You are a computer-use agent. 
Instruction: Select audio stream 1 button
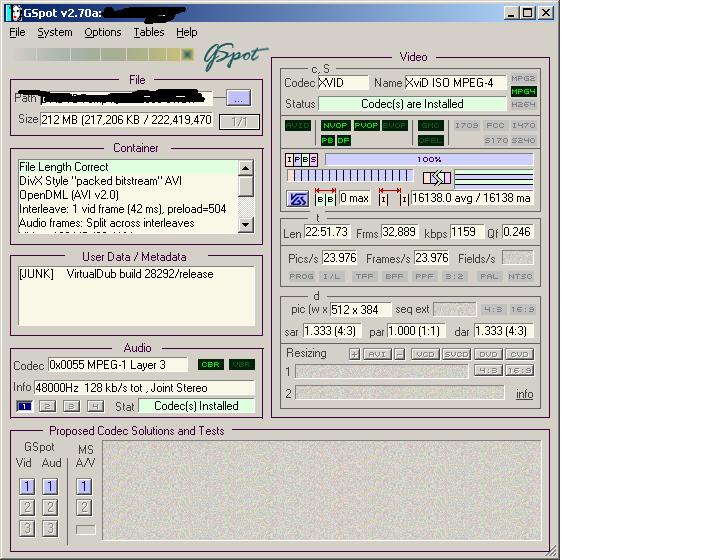(x=24, y=406)
